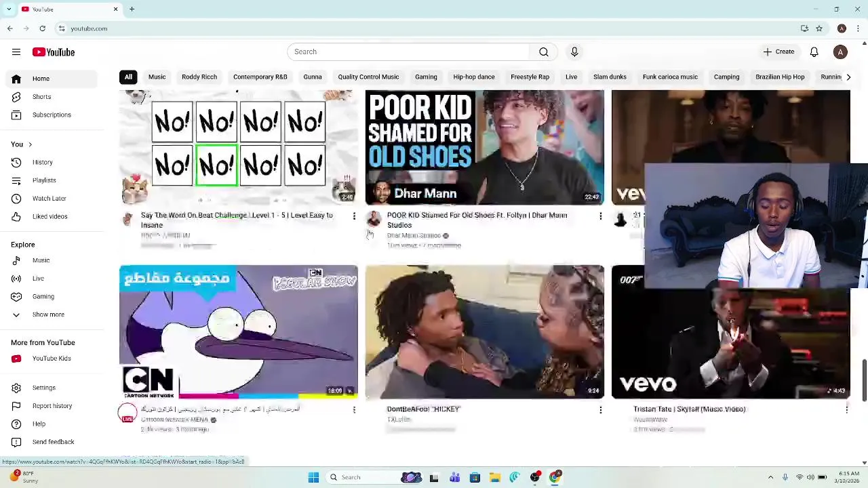Select the Roddy Ricch filter chip

pyautogui.click(x=199, y=77)
